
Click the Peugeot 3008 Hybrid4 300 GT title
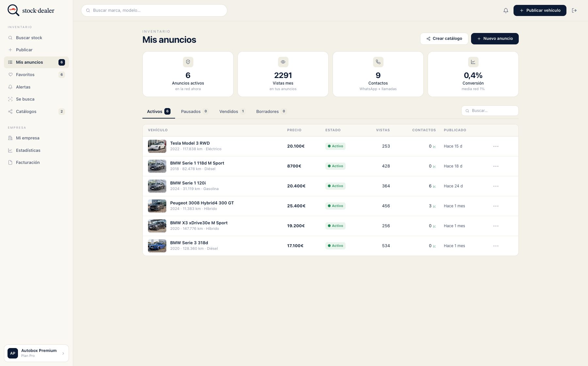202,203
